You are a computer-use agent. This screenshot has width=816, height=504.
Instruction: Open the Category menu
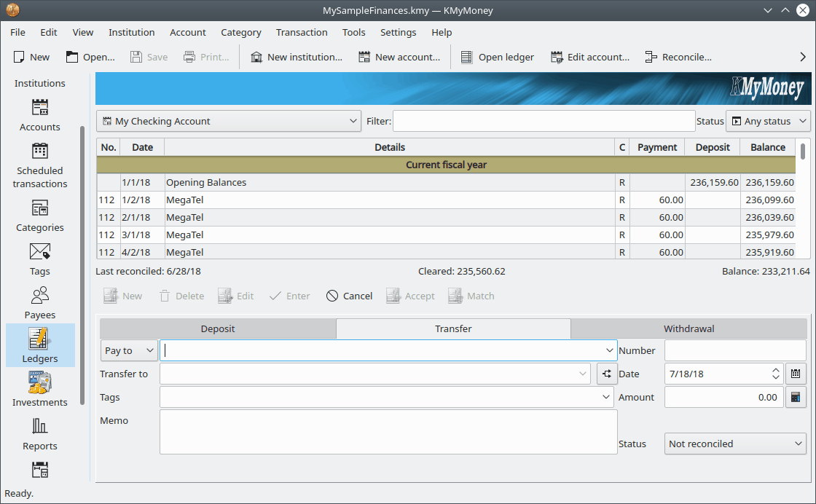point(241,32)
